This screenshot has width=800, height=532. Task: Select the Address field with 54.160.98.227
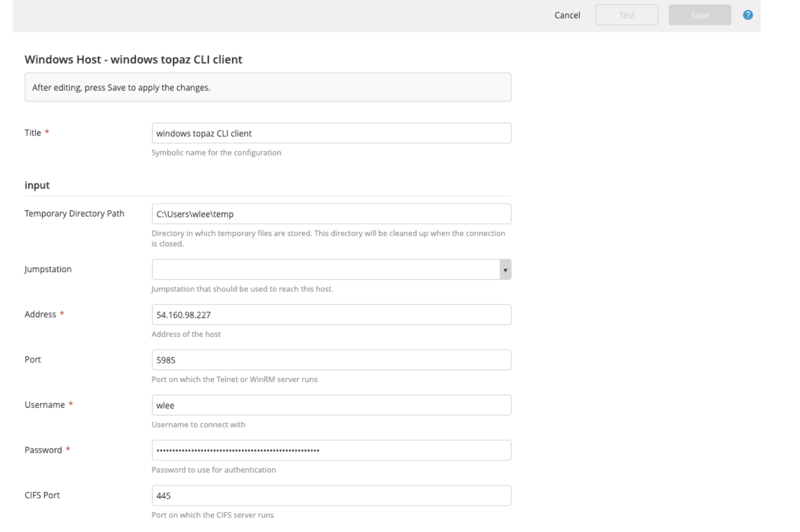(x=331, y=315)
